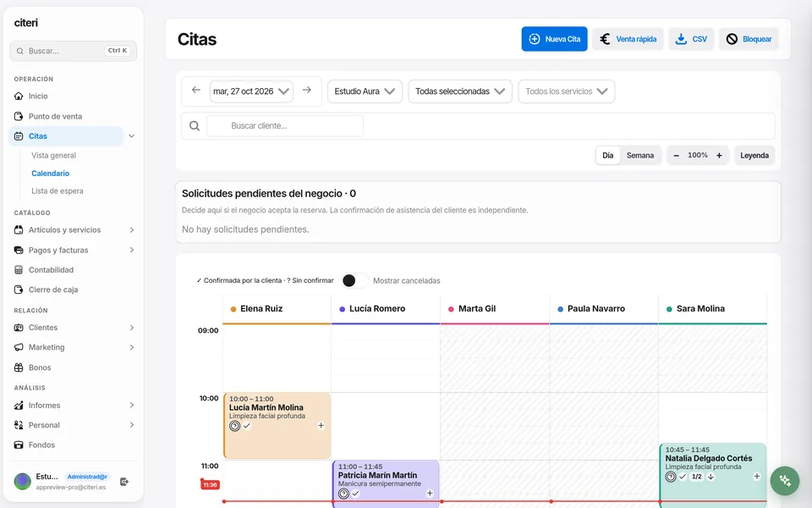812x508 pixels.
Task: Go to previous day with left arrow
Action: pyautogui.click(x=195, y=91)
